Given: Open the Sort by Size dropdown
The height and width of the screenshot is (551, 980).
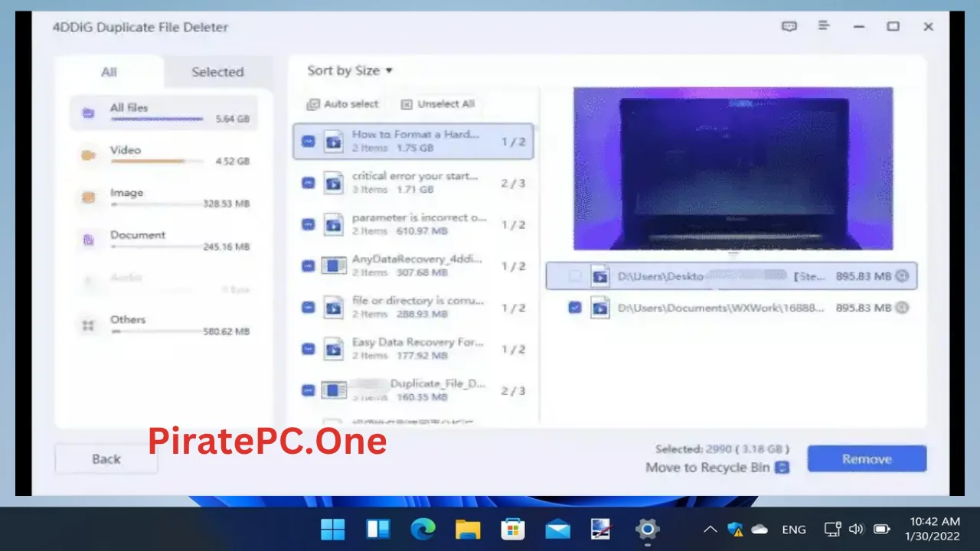Looking at the screenshot, I should tap(350, 70).
